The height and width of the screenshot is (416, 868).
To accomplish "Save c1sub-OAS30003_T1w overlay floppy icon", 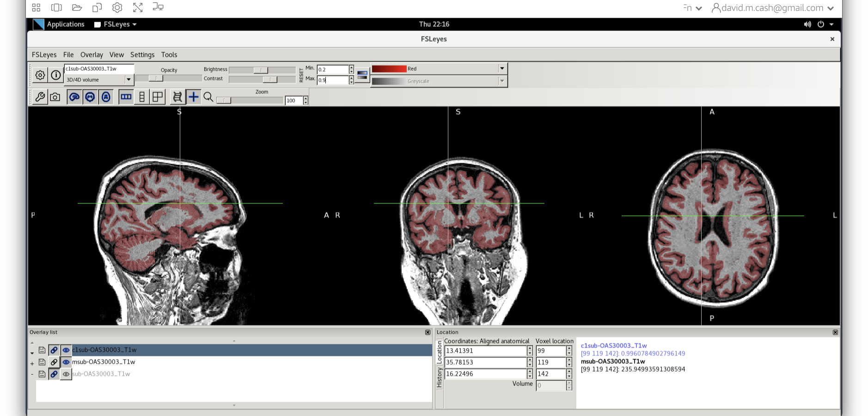I will pyautogui.click(x=42, y=350).
